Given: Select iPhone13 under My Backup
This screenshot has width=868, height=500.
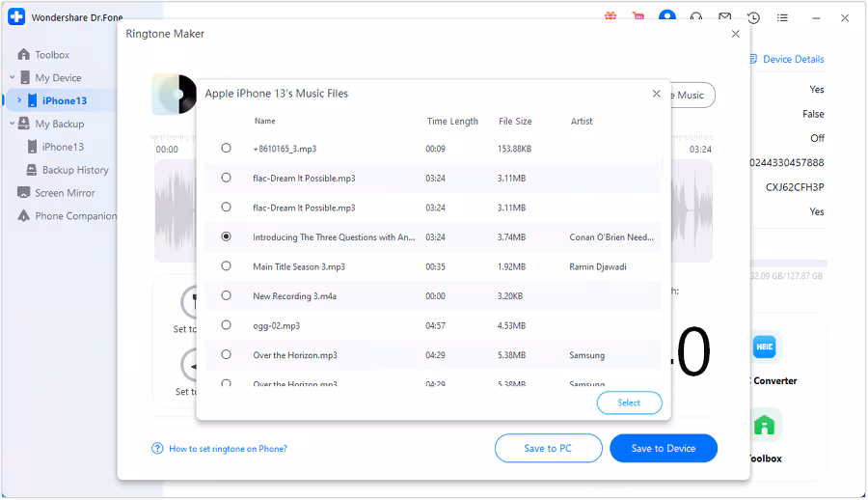Looking at the screenshot, I should coord(63,147).
